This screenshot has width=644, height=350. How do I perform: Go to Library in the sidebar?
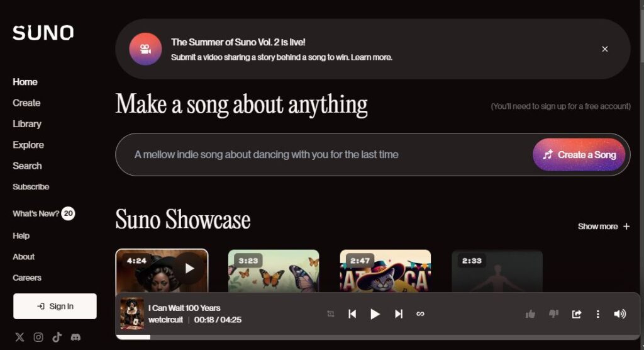coord(27,124)
